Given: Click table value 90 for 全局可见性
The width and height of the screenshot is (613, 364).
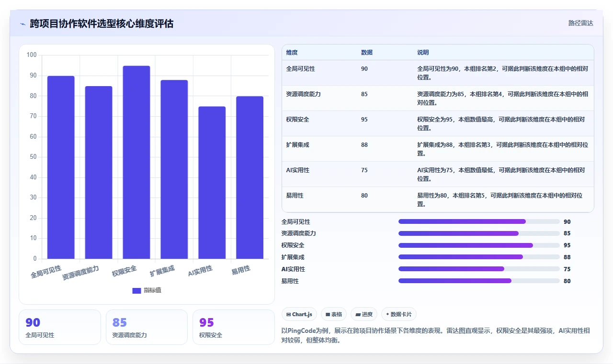Looking at the screenshot, I should [364, 69].
